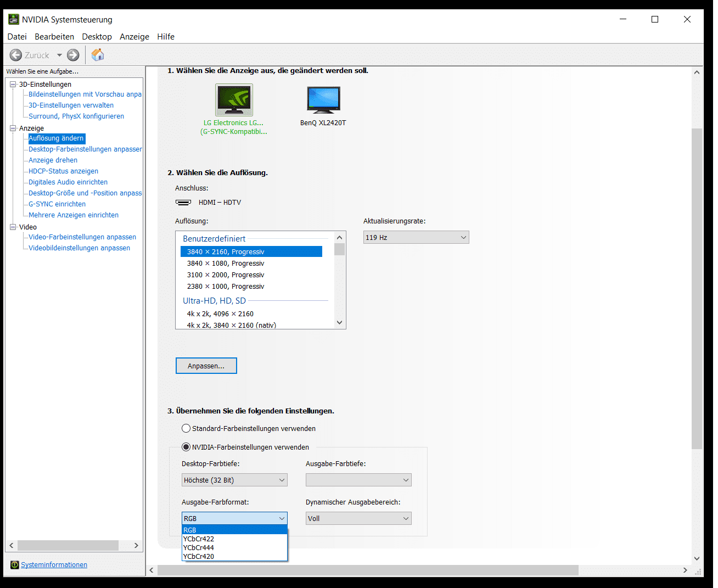Select resolution 2380 × 1000, Progressiv
Viewport: 718px width, 588px height.
[251, 287]
